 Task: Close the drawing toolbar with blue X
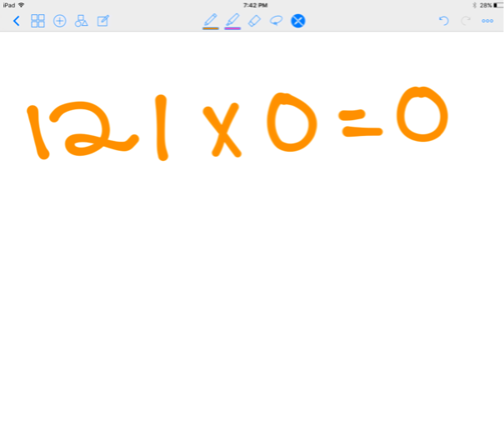[x=298, y=21]
